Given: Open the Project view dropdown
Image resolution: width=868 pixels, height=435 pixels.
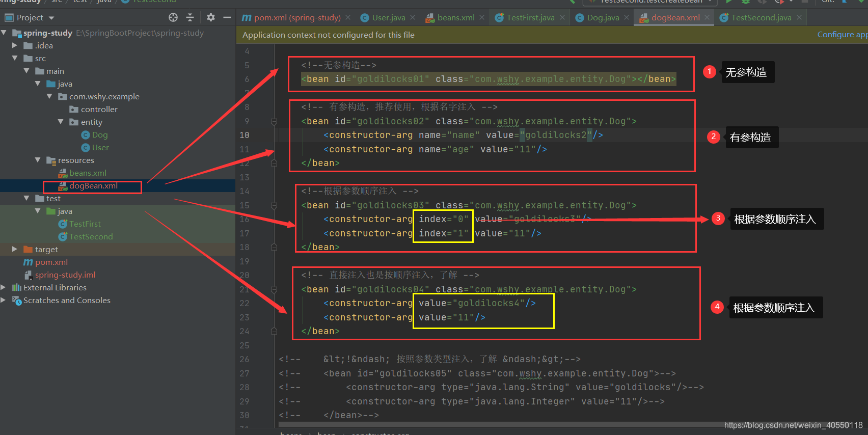Looking at the screenshot, I should click(x=51, y=18).
